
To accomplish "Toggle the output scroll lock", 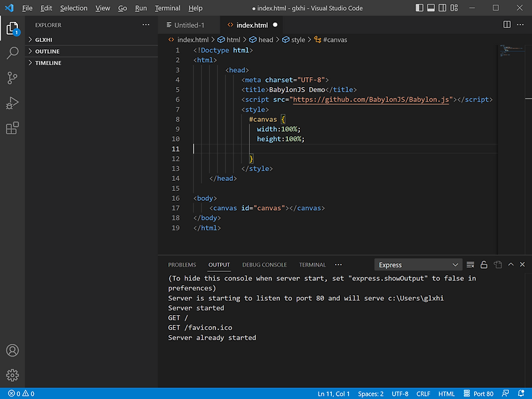I will pyautogui.click(x=484, y=265).
